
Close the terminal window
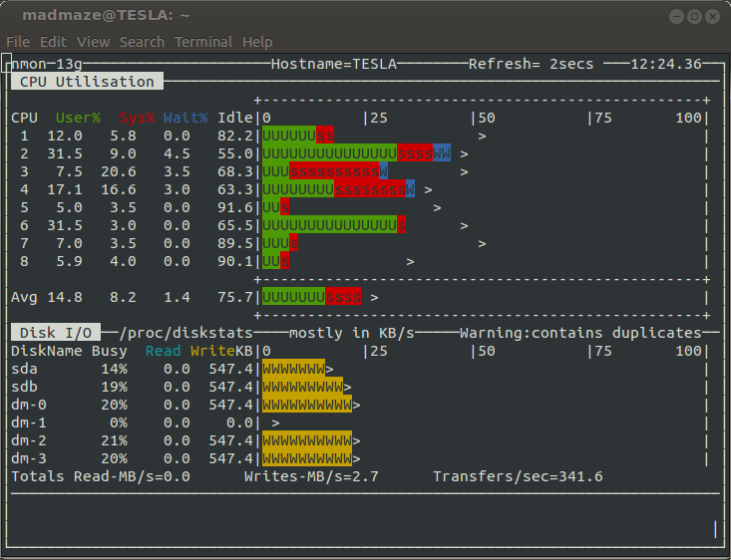click(x=713, y=16)
